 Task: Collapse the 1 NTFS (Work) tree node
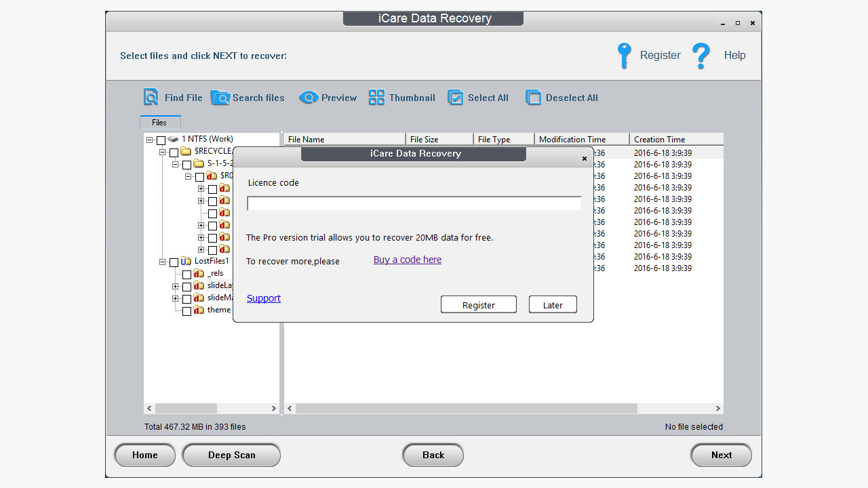pyautogui.click(x=150, y=140)
